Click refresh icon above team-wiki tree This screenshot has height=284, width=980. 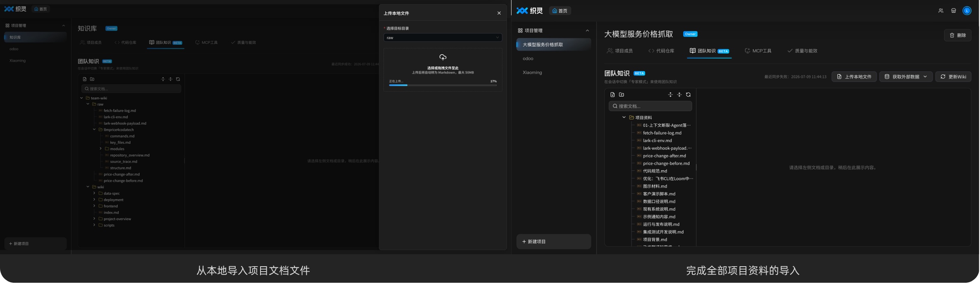[x=178, y=79]
